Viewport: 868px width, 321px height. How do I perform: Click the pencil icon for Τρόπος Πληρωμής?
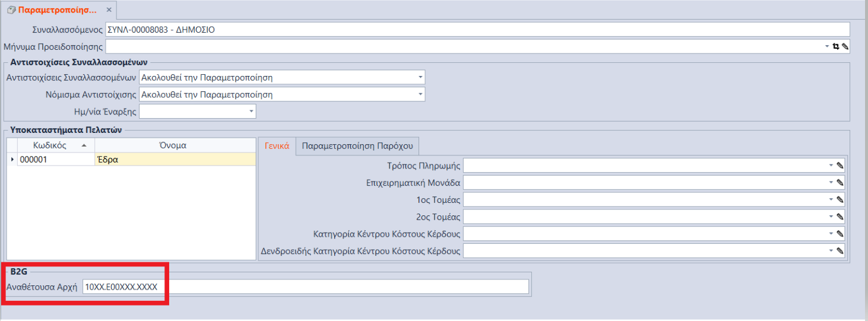click(840, 166)
